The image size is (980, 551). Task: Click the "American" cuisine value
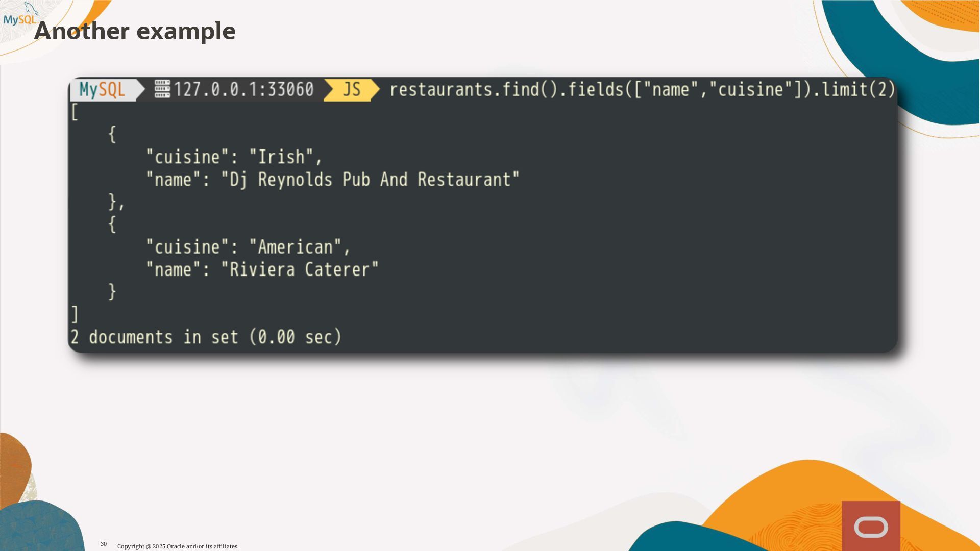point(296,247)
